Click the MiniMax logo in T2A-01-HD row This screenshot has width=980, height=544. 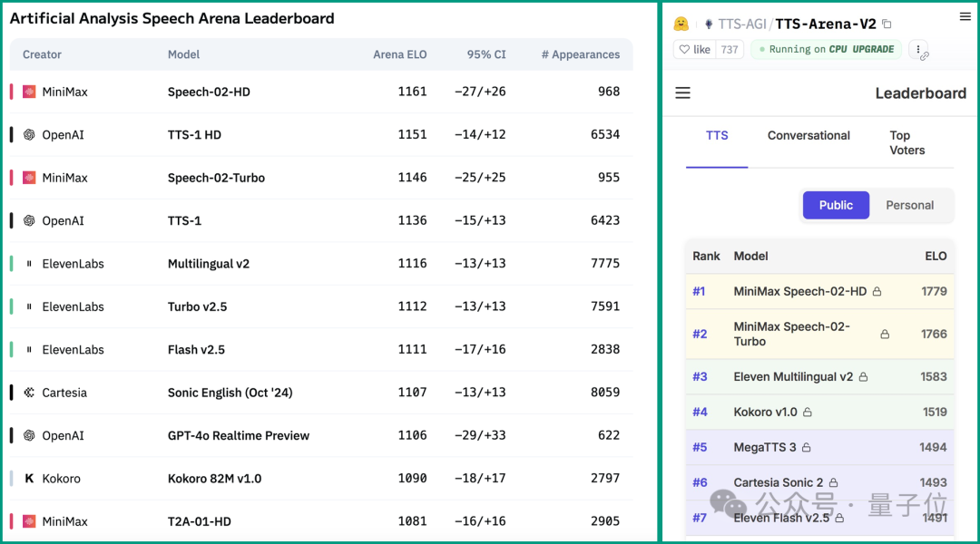coord(29,521)
